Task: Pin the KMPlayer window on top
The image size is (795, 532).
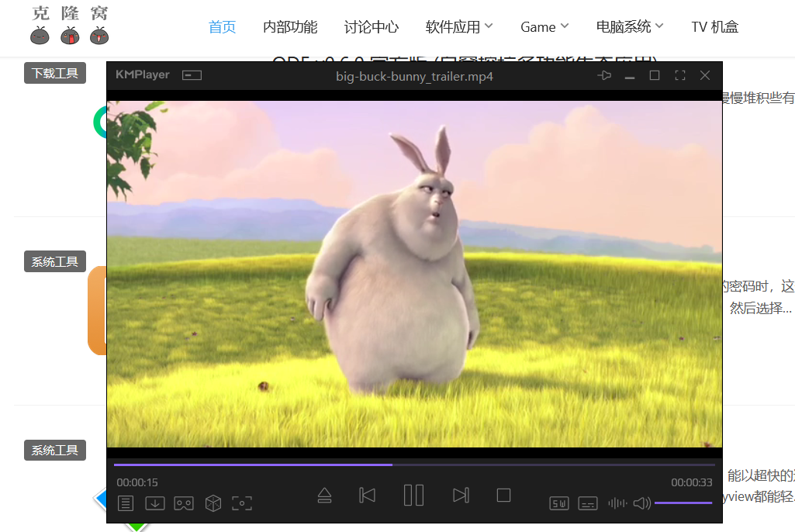Action: pos(604,75)
